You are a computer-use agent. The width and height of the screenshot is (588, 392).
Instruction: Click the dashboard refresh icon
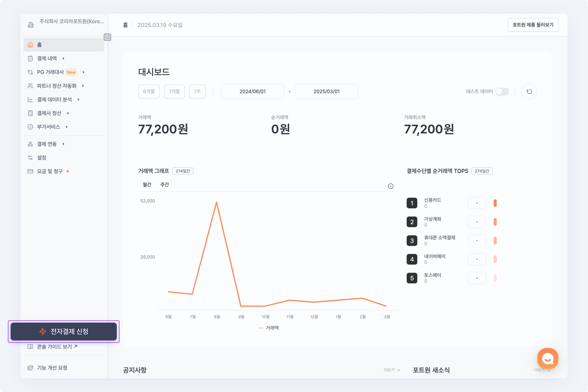(529, 91)
